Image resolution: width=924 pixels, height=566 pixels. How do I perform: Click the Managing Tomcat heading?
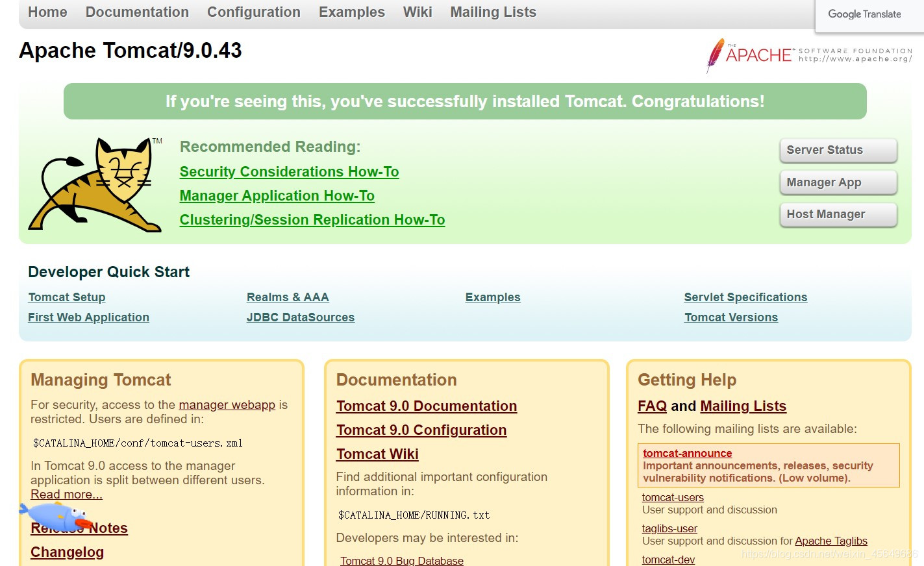(x=101, y=380)
